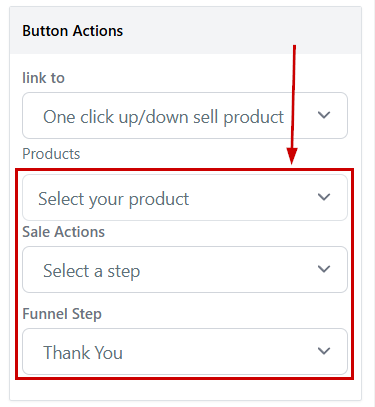Viewport: 375px width, 407px height.
Task: Click the 'Sale Actions' label
Action: click(63, 232)
